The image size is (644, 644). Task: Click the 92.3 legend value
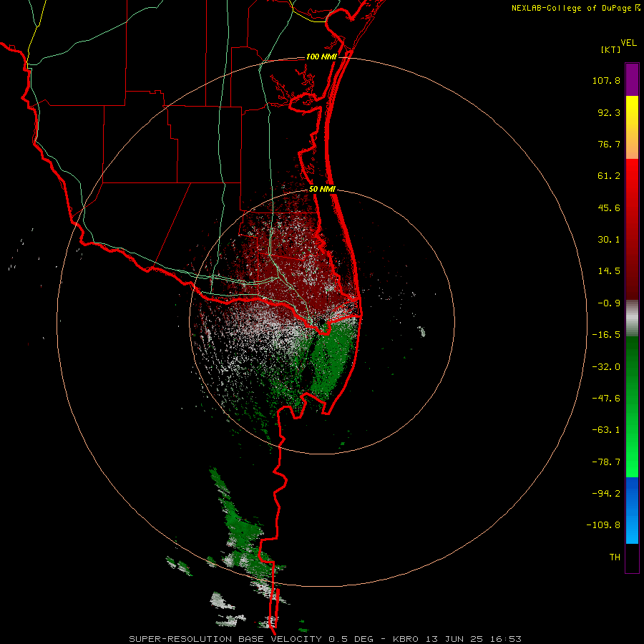(609, 112)
